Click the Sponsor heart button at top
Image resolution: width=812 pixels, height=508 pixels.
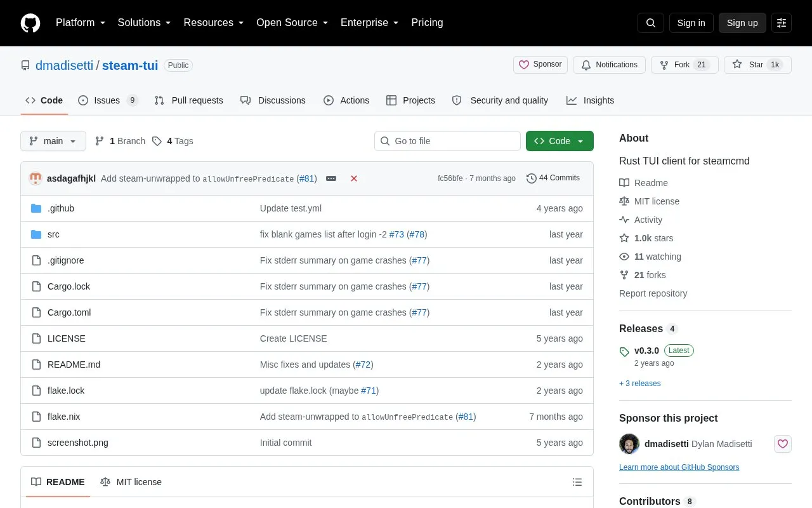540,65
